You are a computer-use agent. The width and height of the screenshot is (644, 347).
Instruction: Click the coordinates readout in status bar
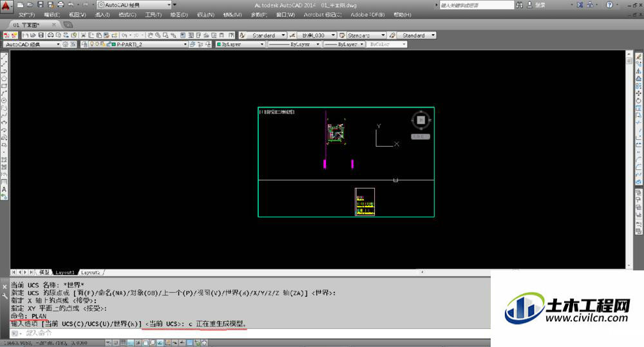point(45,343)
